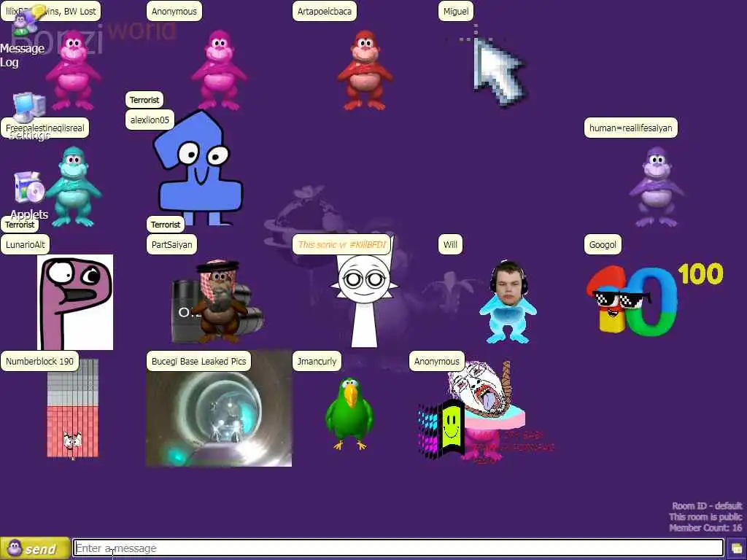The image size is (747, 560).
Task: Click the 'This room is public' text
Action: point(705,517)
